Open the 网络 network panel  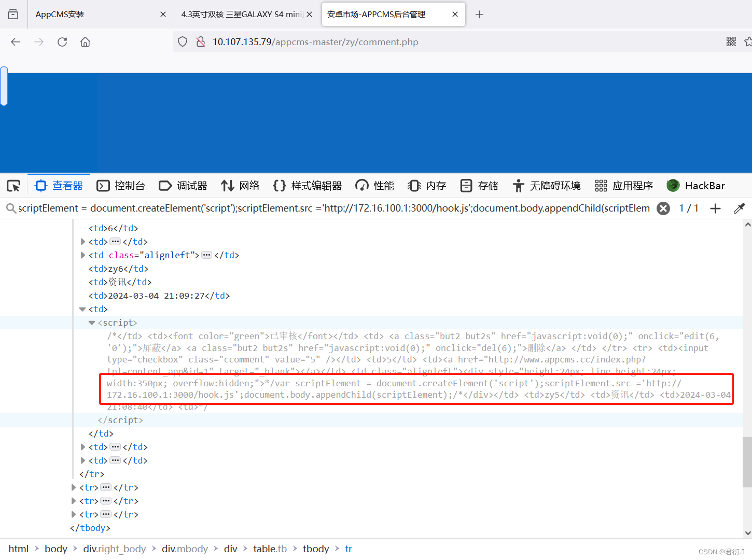240,186
